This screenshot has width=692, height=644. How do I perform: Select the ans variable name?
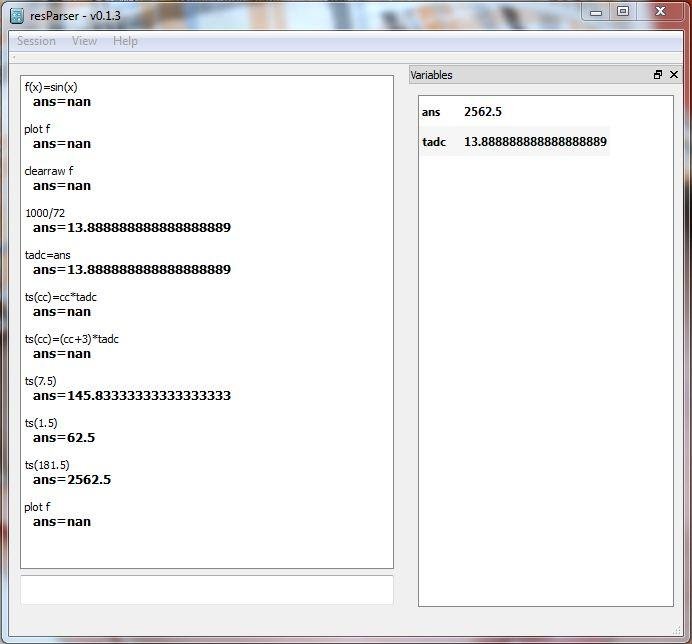pyautogui.click(x=431, y=112)
